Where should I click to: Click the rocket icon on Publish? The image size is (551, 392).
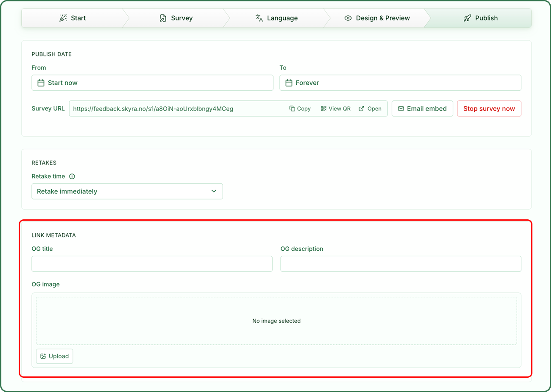pos(467,18)
